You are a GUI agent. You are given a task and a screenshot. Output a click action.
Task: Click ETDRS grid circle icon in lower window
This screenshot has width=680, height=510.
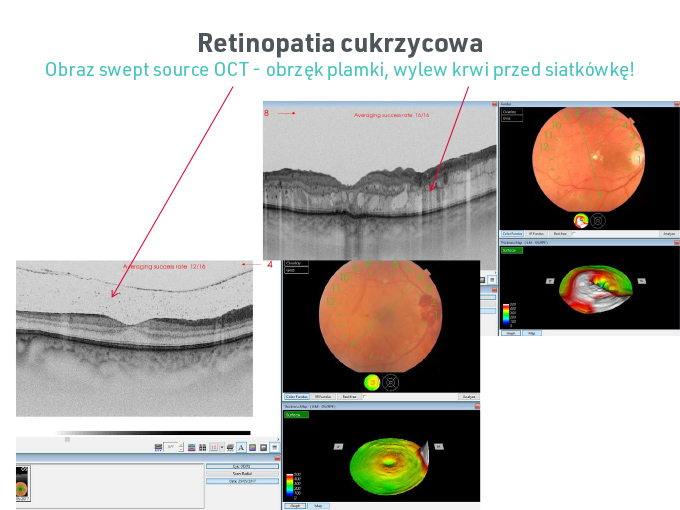click(x=390, y=382)
